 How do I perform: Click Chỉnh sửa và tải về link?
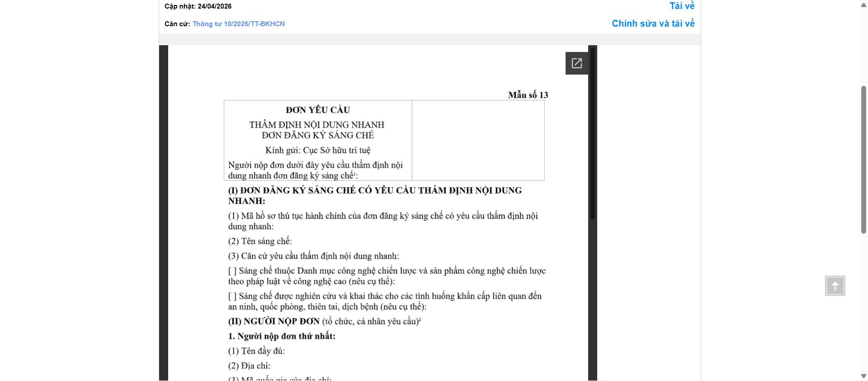coord(653,24)
